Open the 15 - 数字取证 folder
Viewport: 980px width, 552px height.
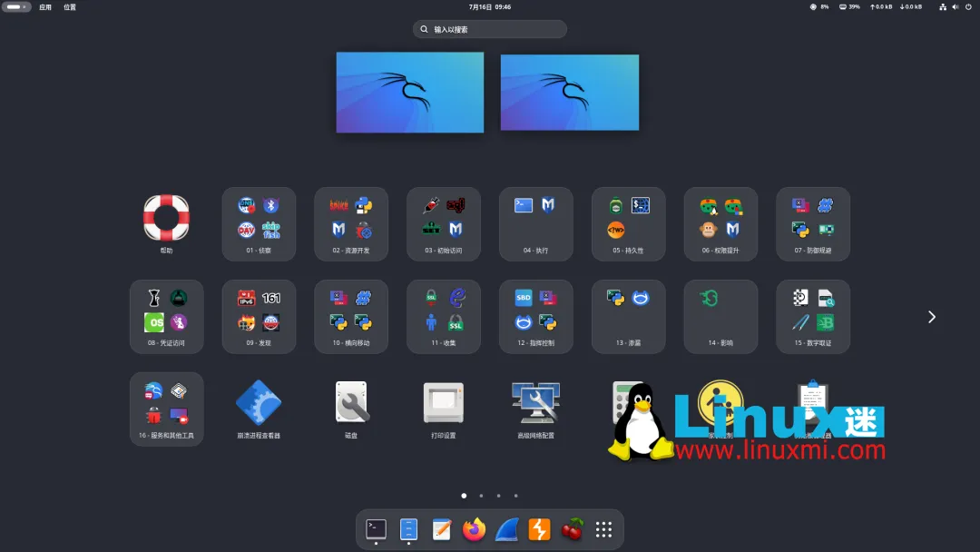[x=813, y=316]
